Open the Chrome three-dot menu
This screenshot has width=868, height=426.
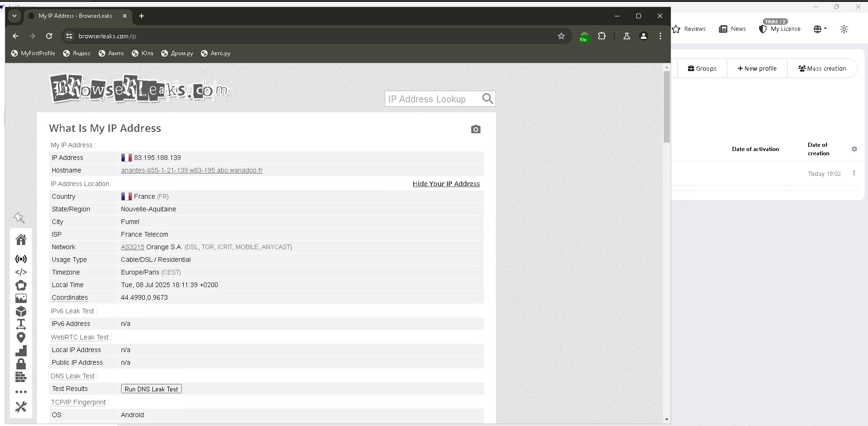tap(660, 36)
